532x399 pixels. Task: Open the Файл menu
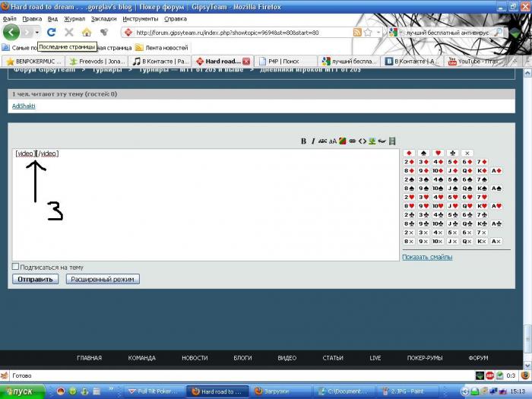[x=9, y=19]
